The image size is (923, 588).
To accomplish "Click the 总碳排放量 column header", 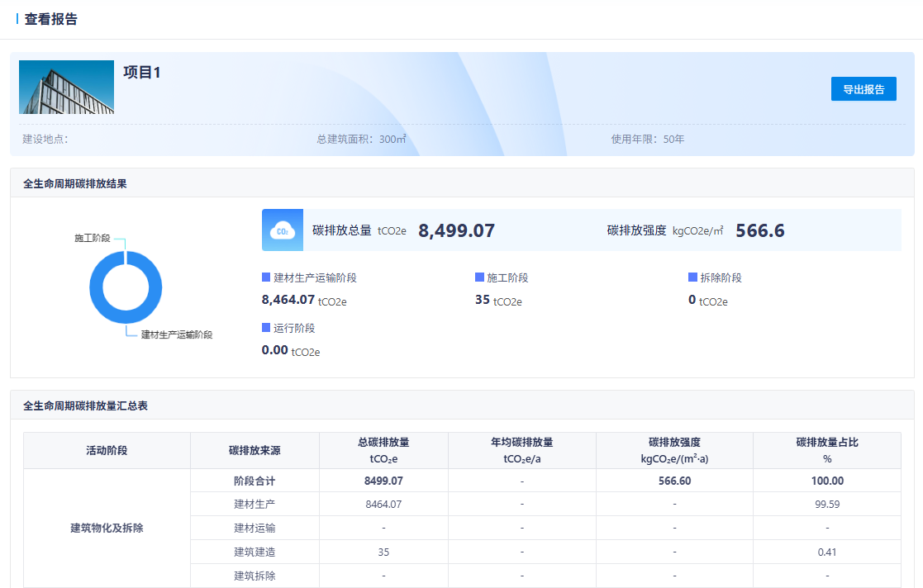I will (x=383, y=450).
